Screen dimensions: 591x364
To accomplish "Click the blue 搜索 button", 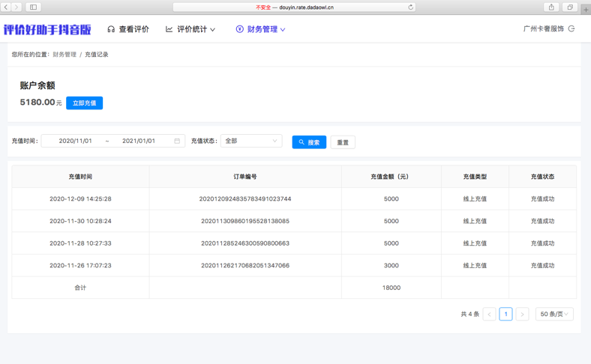I will tap(309, 142).
